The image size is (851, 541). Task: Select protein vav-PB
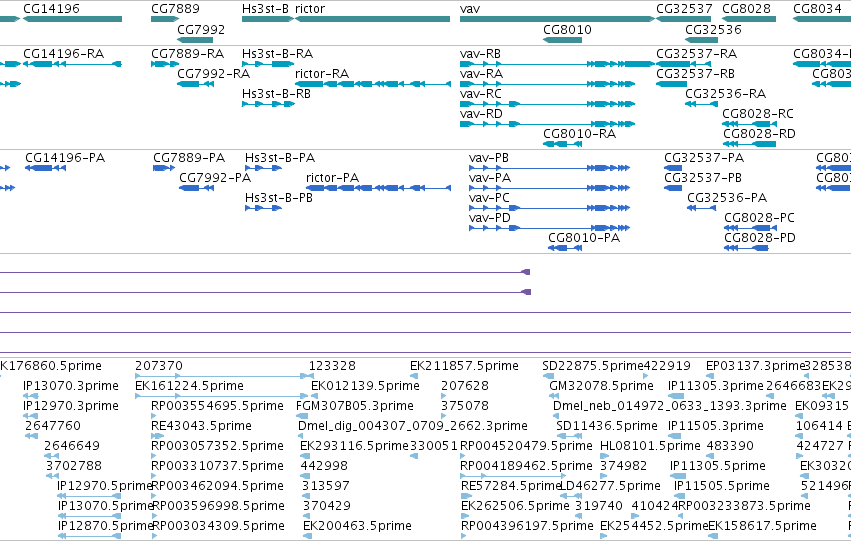pos(549,168)
